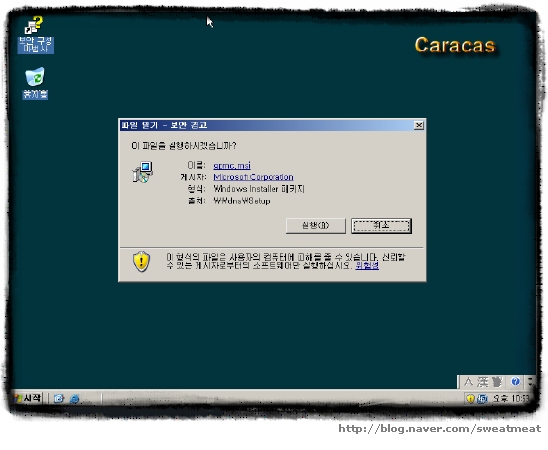Toggle the 'A' input mode on the language bar
Viewport: 548px width, 450px height.
click(468, 382)
